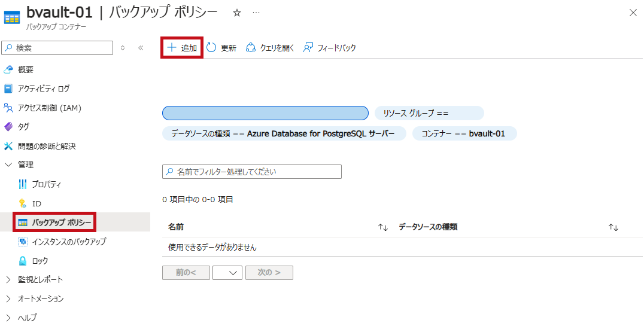Click the purple タグ tag icon

click(8, 127)
